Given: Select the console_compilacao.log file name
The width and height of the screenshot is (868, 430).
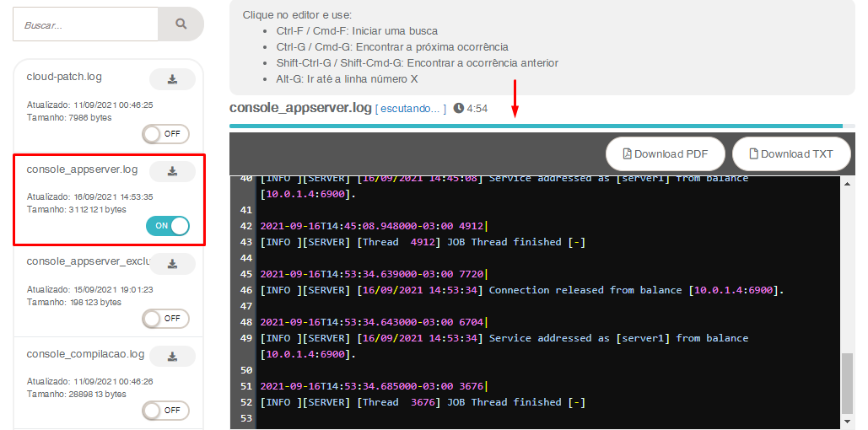Looking at the screenshot, I should [x=85, y=353].
